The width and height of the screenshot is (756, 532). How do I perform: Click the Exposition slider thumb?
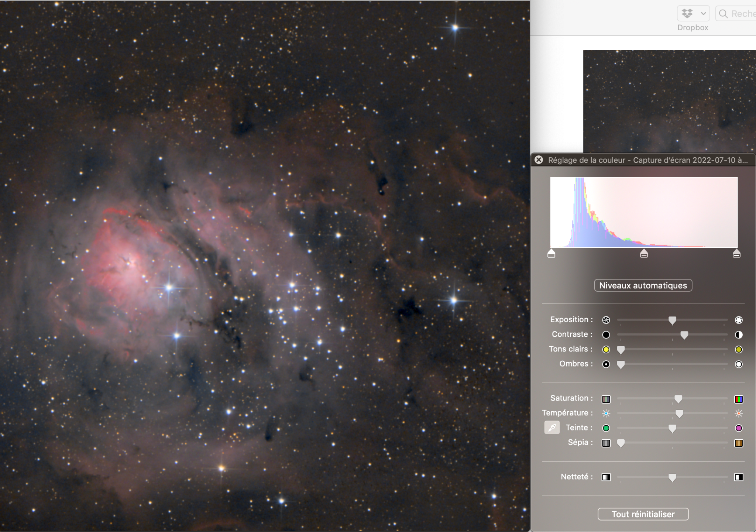[x=672, y=320]
